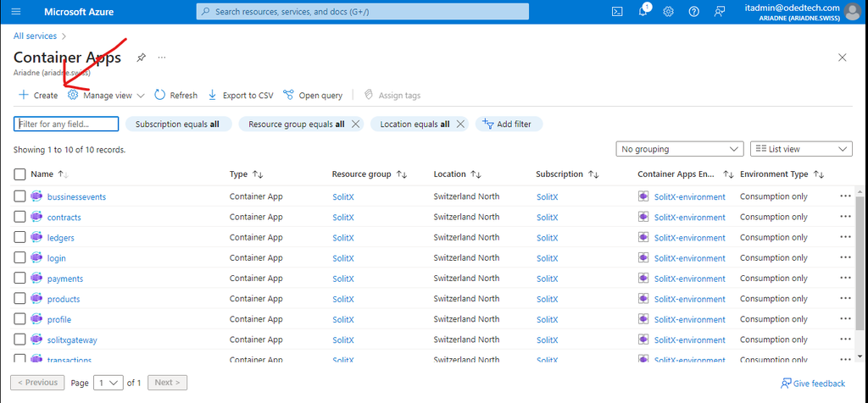Viewport: 868px width, 403px height.
Task: Select the payments row checkbox
Action: (20, 278)
